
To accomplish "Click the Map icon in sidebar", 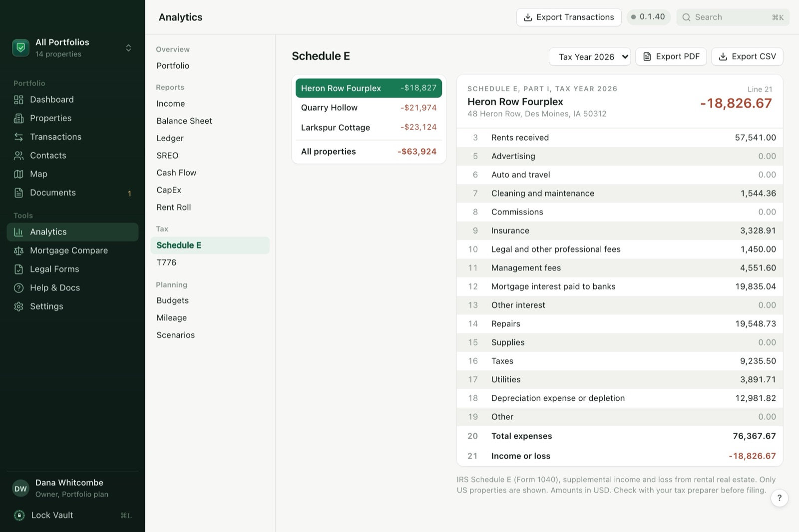I will (x=18, y=174).
